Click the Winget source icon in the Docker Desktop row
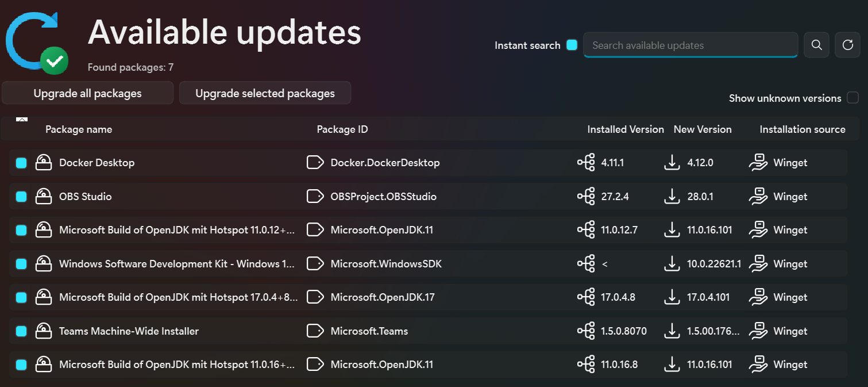Screen dimensions: 868x387 [x=758, y=163]
